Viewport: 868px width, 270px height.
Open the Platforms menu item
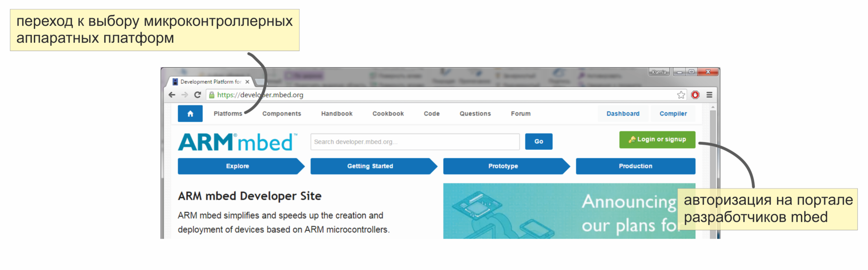tap(228, 114)
